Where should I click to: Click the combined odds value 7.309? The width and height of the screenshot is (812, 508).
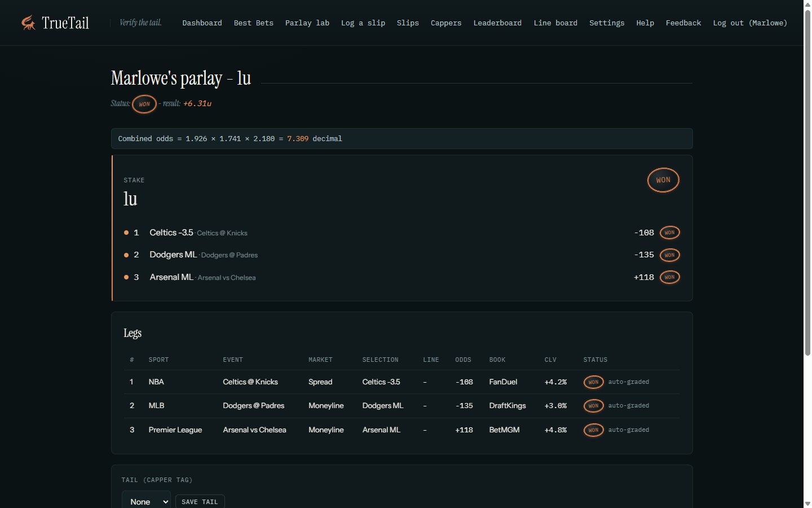click(298, 139)
